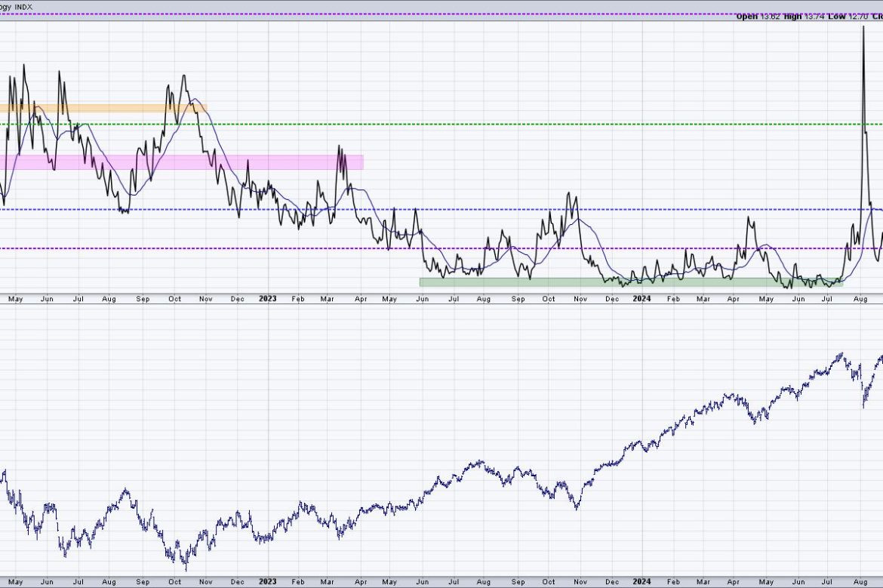The width and height of the screenshot is (883, 588).
Task: Click the lower purple dashed level line
Action: [453, 248]
